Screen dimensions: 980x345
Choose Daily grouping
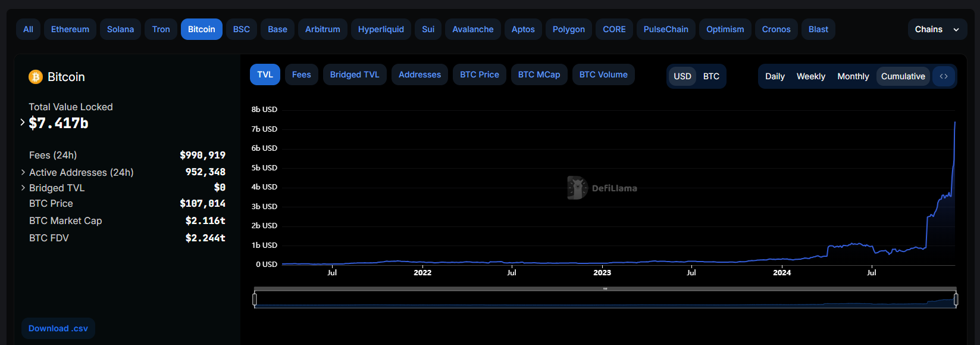click(775, 76)
